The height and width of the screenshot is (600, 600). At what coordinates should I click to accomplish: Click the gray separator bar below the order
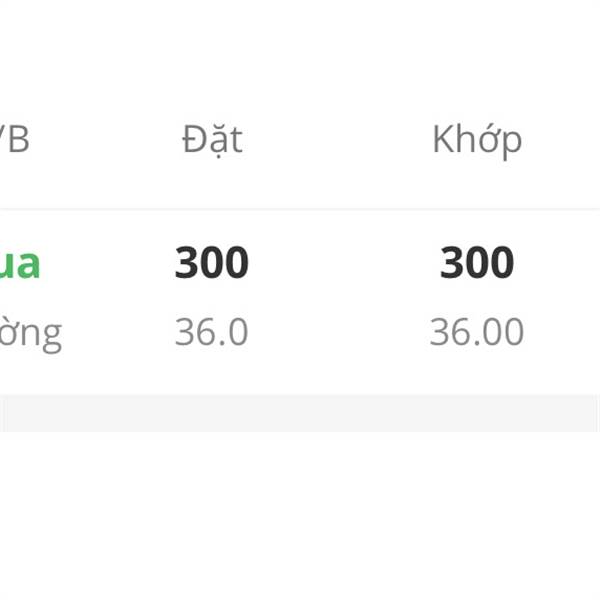[x=300, y=413]
